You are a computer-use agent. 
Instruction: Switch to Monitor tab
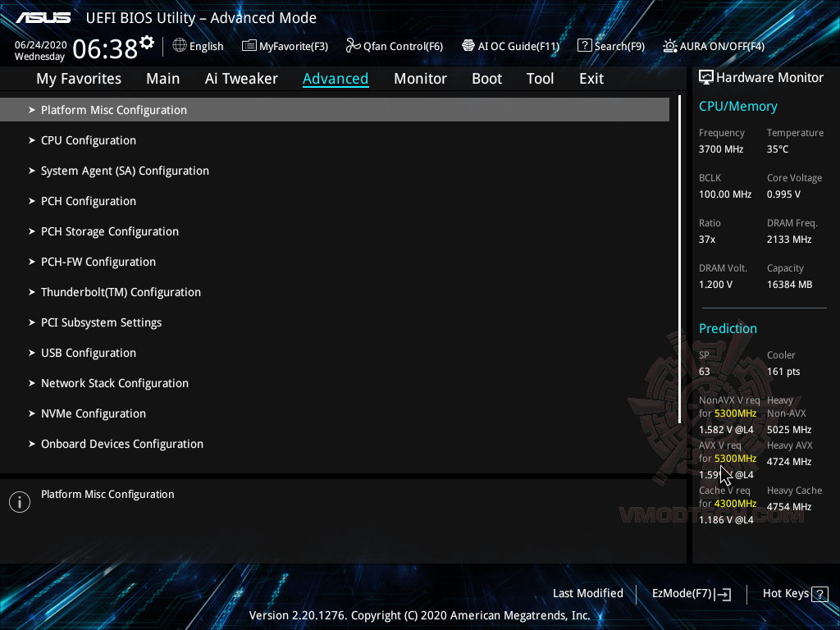tap(420, 79)
